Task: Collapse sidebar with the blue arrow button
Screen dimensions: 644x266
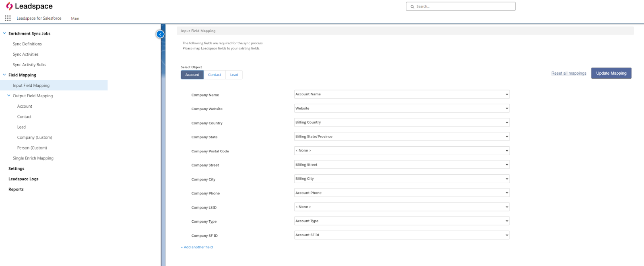Action: [x=160, y=34]
